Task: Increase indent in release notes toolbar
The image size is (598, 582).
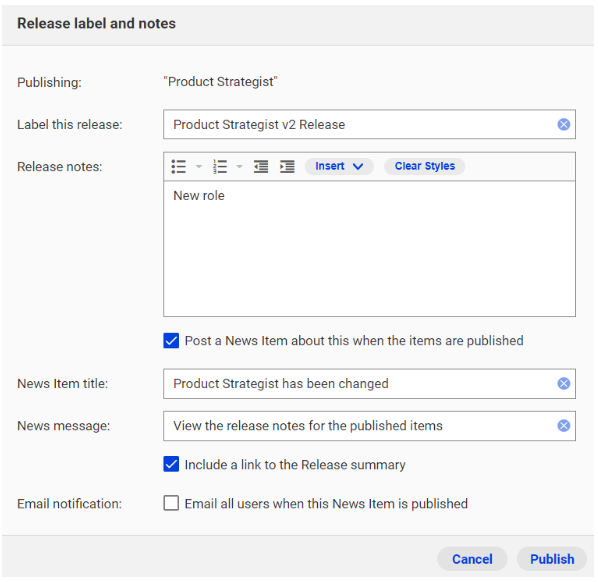Action: pyautogui.click(x=287, y=167)
